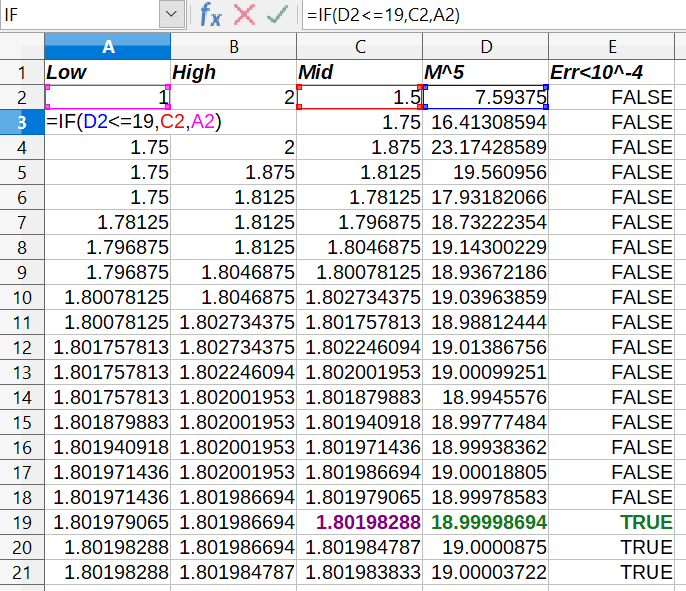Click cell D8 showing 19.14300229

[486, 247]
